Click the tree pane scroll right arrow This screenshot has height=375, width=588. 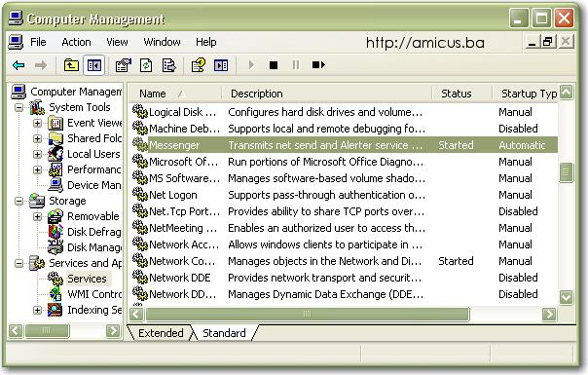(x=113, y=331)
